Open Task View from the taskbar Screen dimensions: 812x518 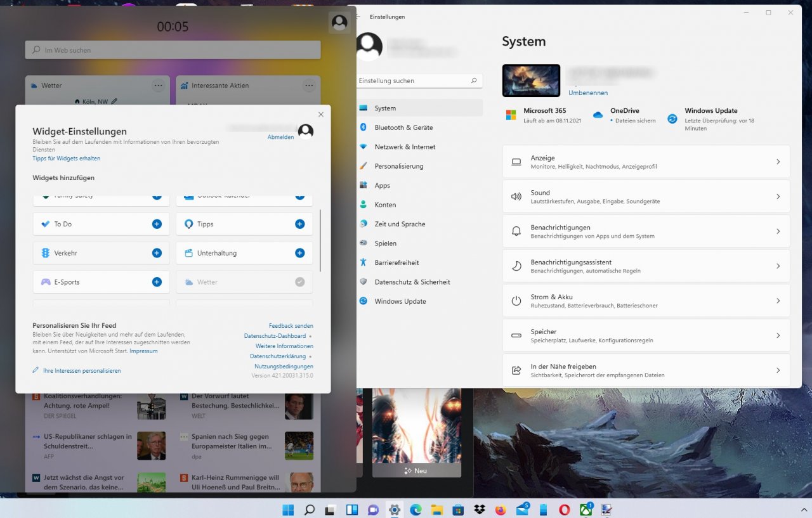point(331,509)
